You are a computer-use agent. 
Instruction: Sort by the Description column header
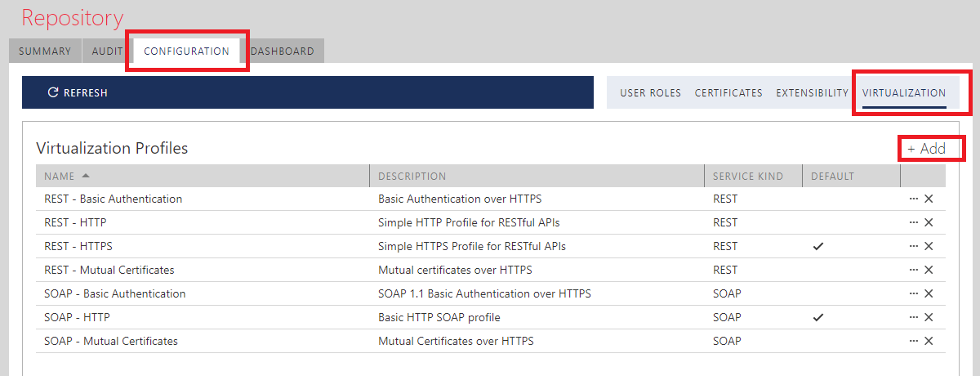tap(412, 176)
